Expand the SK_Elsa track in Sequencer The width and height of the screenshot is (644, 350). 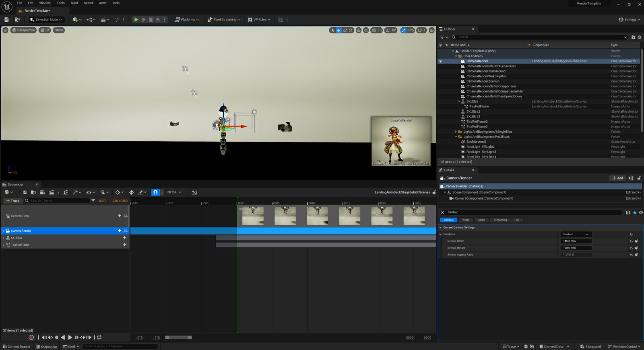click(4, 238)
